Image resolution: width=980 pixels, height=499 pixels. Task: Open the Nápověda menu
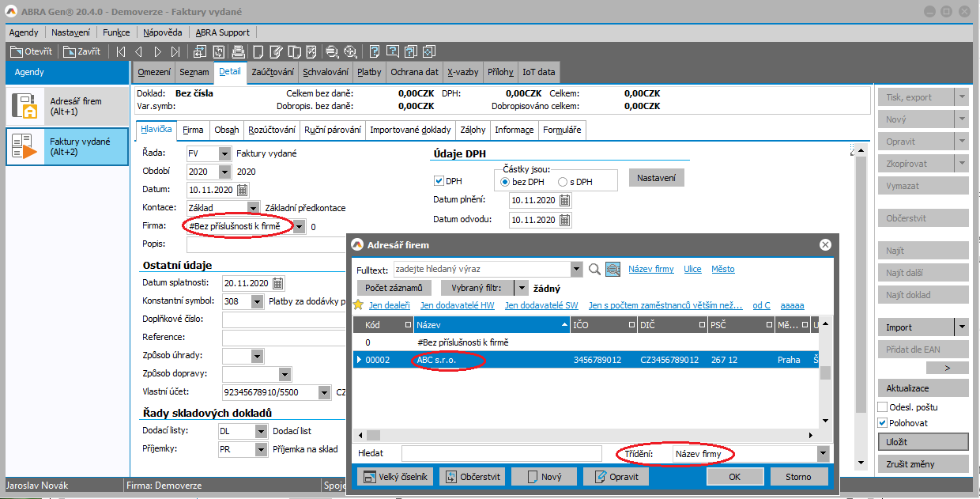tap(162, 32)
